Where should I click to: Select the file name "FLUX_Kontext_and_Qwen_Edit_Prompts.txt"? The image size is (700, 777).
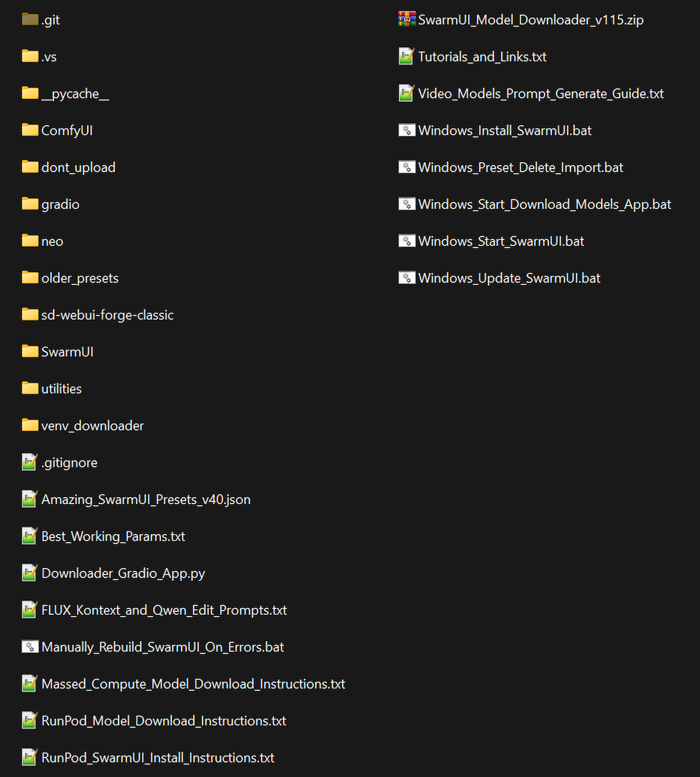point(164,610)
